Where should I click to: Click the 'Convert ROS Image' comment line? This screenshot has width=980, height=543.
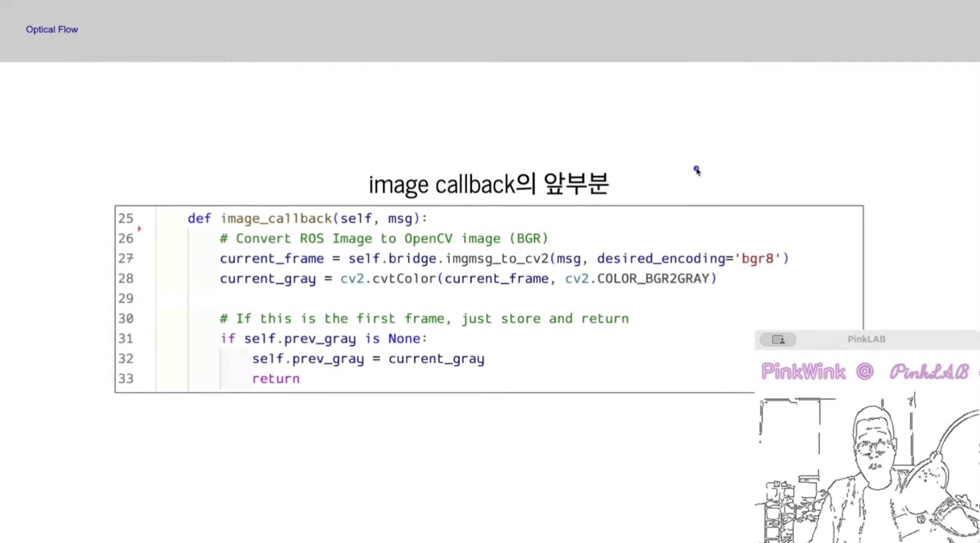coord(384,239)
